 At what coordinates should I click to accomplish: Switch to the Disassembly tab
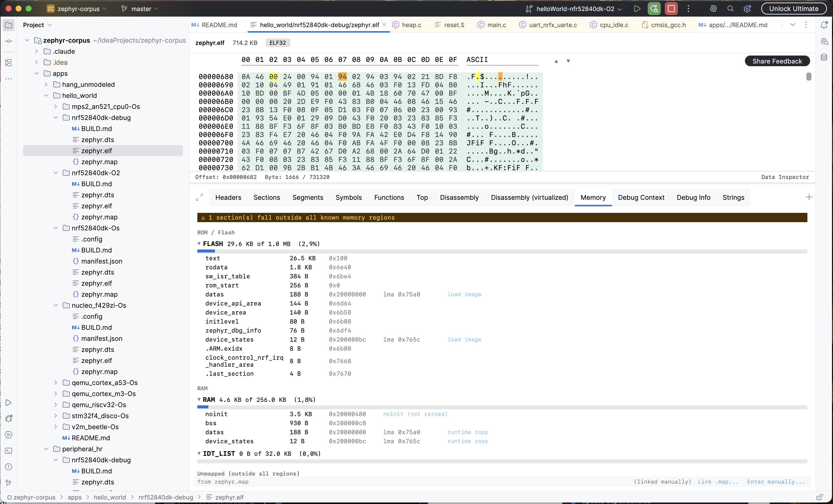click(x=459, y=198)
